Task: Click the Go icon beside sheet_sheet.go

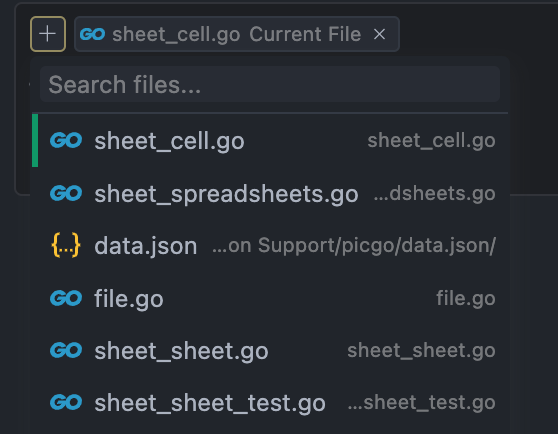Action: pyautogui.click(x=66, y=350)
